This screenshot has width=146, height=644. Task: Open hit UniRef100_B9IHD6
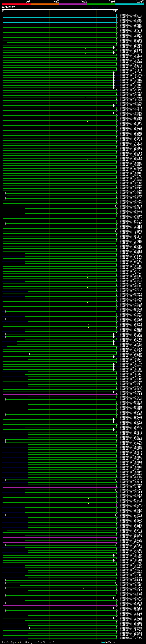(x=131, y=352)
